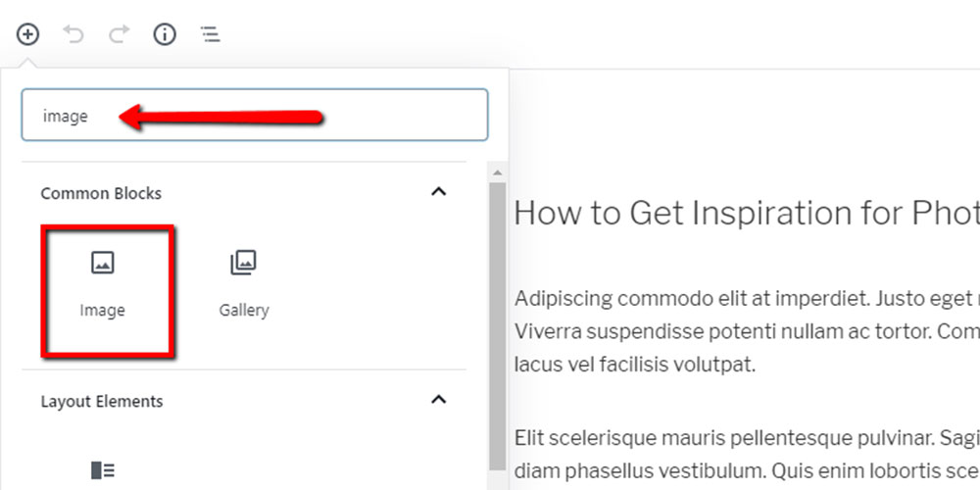Click the paragraph starting "Elit scelerisque mauris"

tap(747, 455)
